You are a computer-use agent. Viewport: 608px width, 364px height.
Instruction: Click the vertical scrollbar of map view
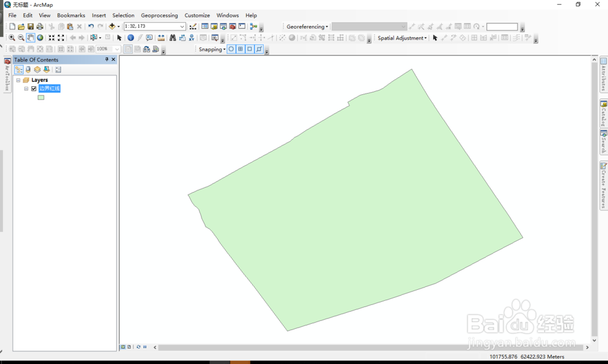tap(595, 200)
